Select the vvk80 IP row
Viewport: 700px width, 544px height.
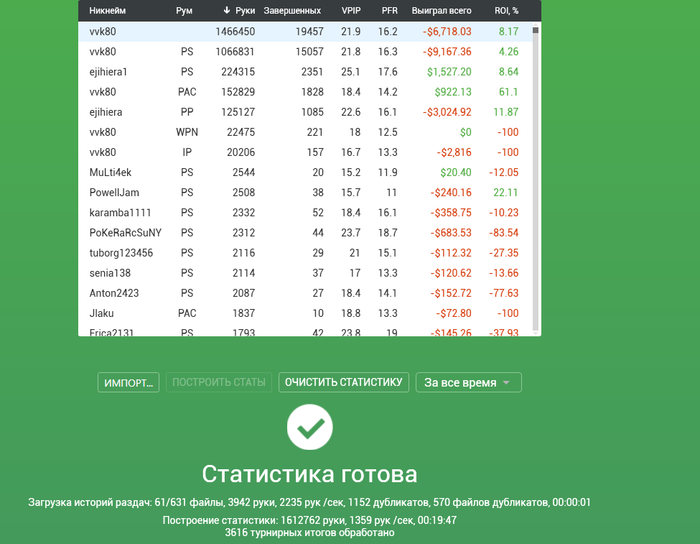(x=305, y=152)
